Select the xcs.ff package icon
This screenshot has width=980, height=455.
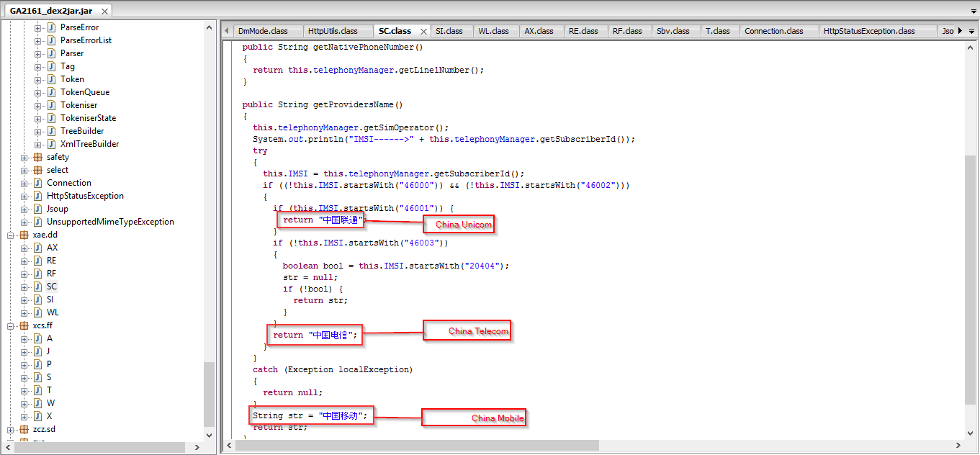tap(24, 325)
